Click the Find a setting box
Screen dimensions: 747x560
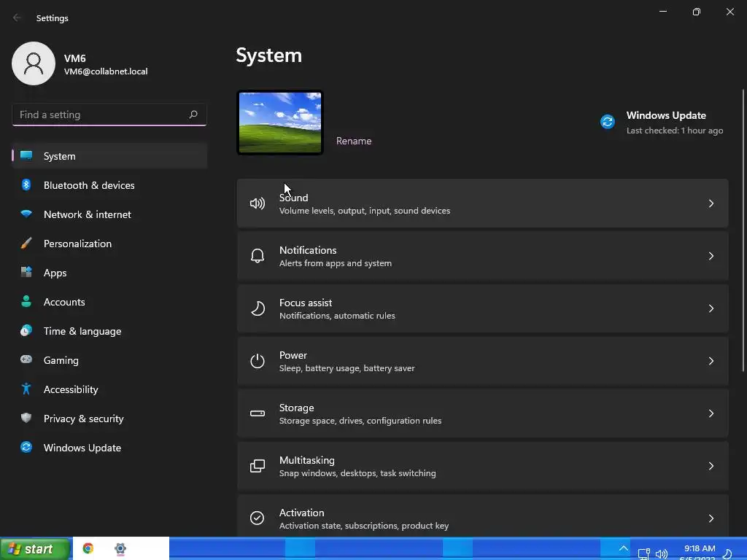(x=109, y=114)
